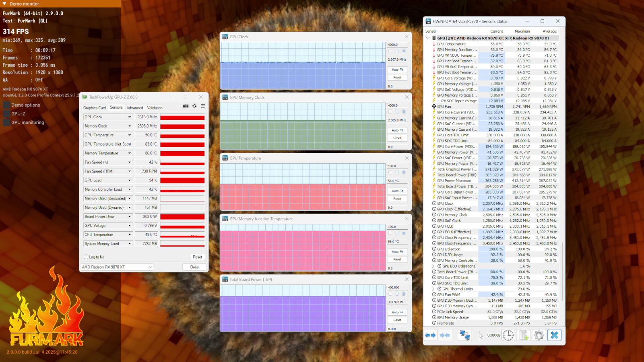644x362 pixels.
Task: Select the Framerate row in HWiNFO
Action: pyautogui.click(x=494, y=323)
